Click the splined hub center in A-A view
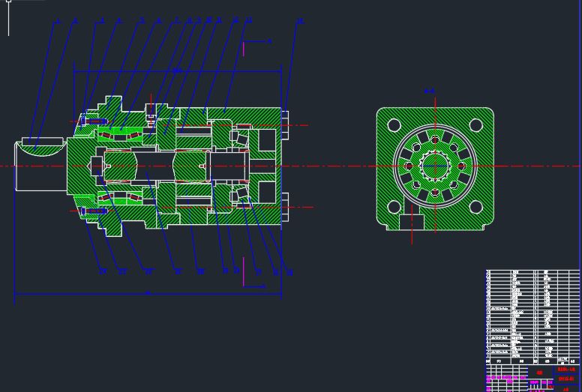Screen dimensions: 582x392 [x=435, y=166]
